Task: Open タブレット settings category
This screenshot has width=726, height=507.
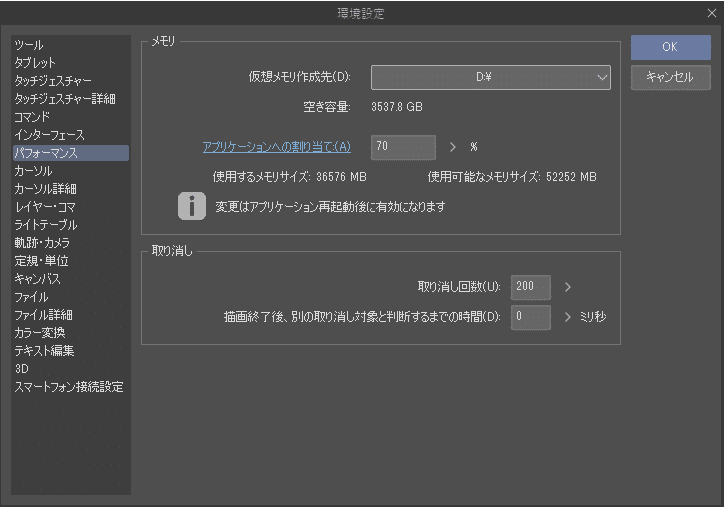Action: click(71, 63)
